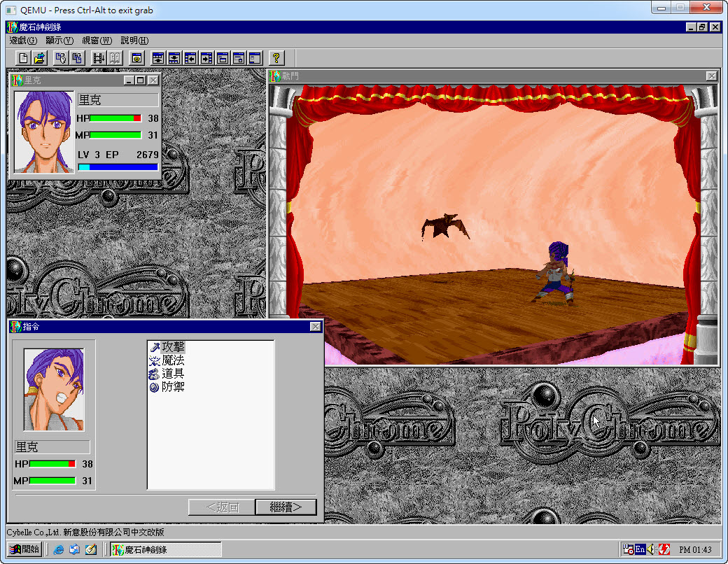Open the 視窗 menu
The image size is (728, 564).
click(97, 41)
